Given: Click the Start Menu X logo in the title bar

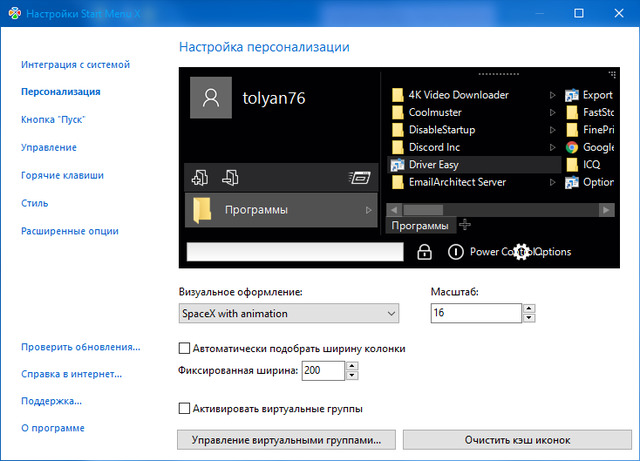Looking at the screenshot, I should (x=15, y=13).
